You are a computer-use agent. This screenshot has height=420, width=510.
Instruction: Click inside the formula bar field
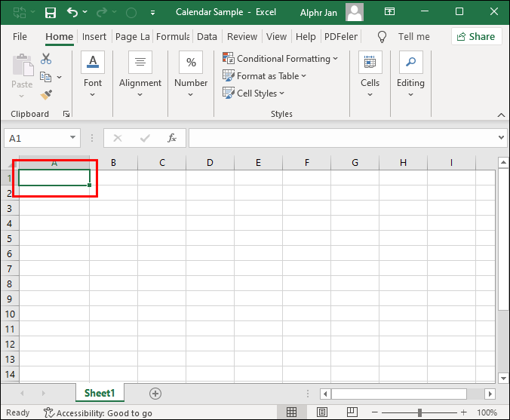click(343, 138)
